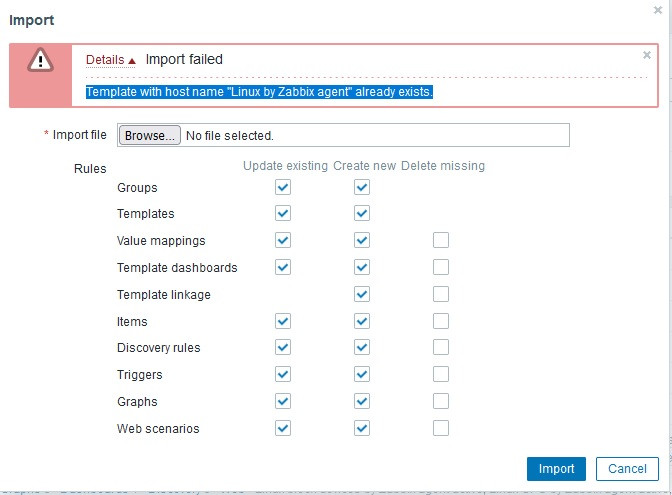The height and width of the screenshot is (495, 672).
Task: Uncheck Create new for Template linkage
Action: coord(362,294)
